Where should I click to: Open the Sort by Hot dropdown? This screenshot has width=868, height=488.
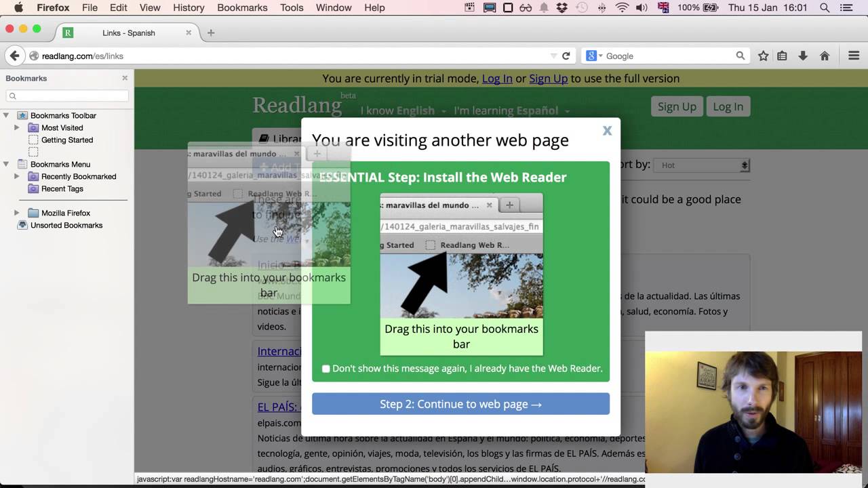pyautogui.click(x=702, y=165)
